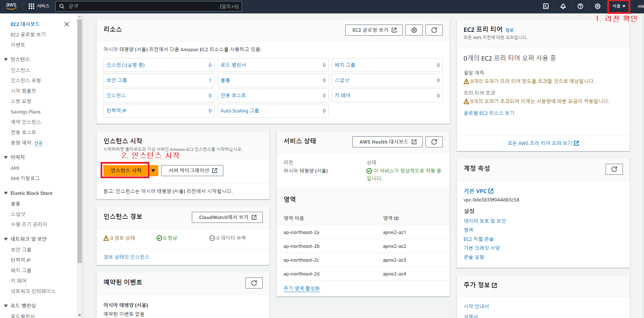Image resolution: width=644 pixels, height=318 pixels.
Task: Open dropdown arrow next to 인스턴스 시작
Action: point(153,171)
